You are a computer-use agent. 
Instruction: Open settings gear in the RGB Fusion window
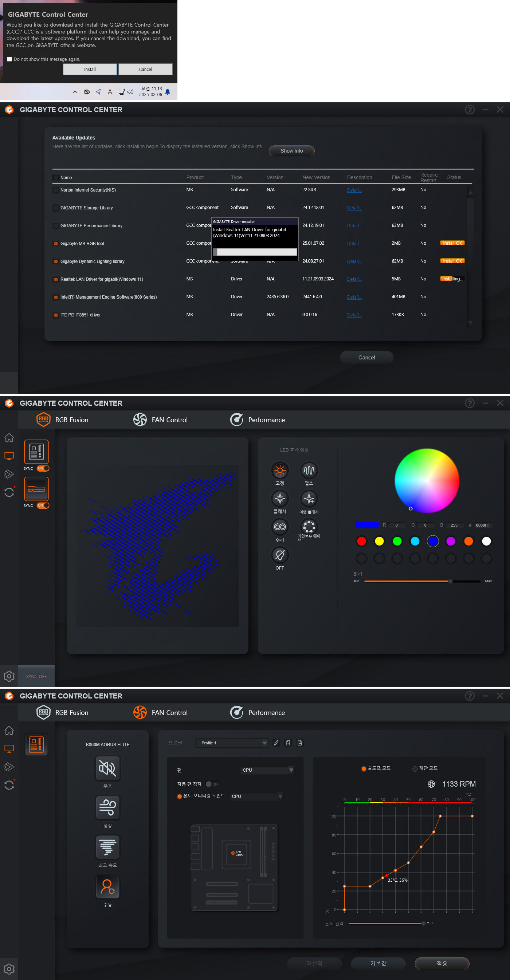(x=9, y=676)
